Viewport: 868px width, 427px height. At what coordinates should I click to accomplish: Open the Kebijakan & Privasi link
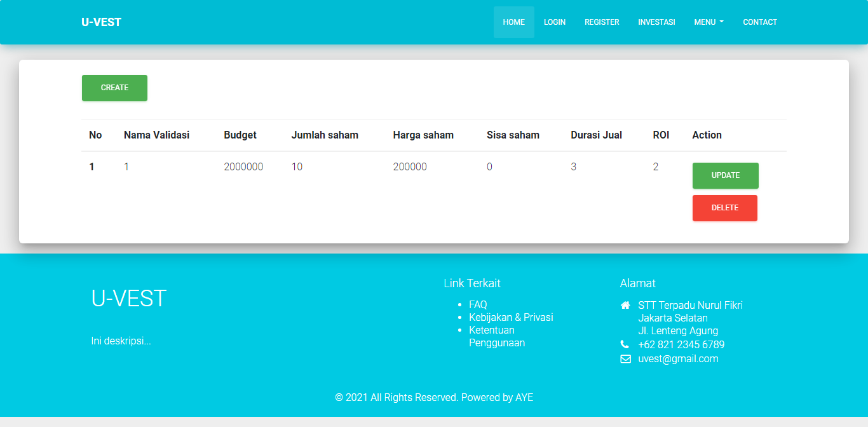pos(511,318)
